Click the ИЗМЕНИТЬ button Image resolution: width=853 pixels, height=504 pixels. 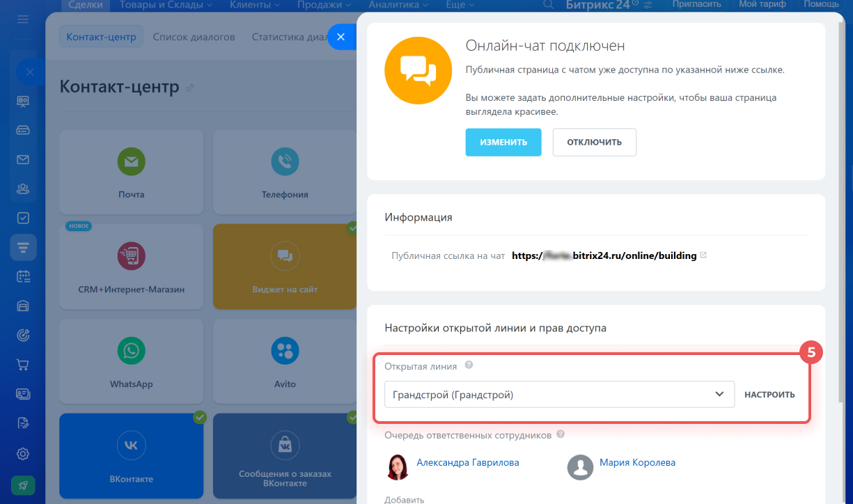click(503, 142)
